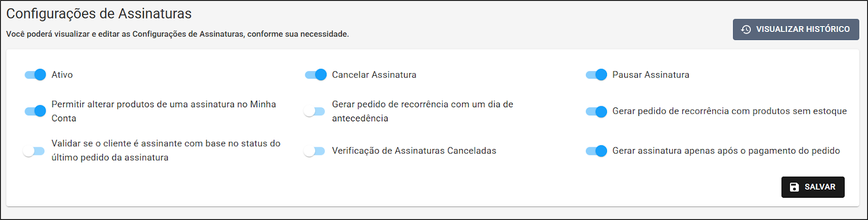Enable switch for recorrência com um dia de antecedência
This screenshot has width=868, height=220.
pos(314,111)
